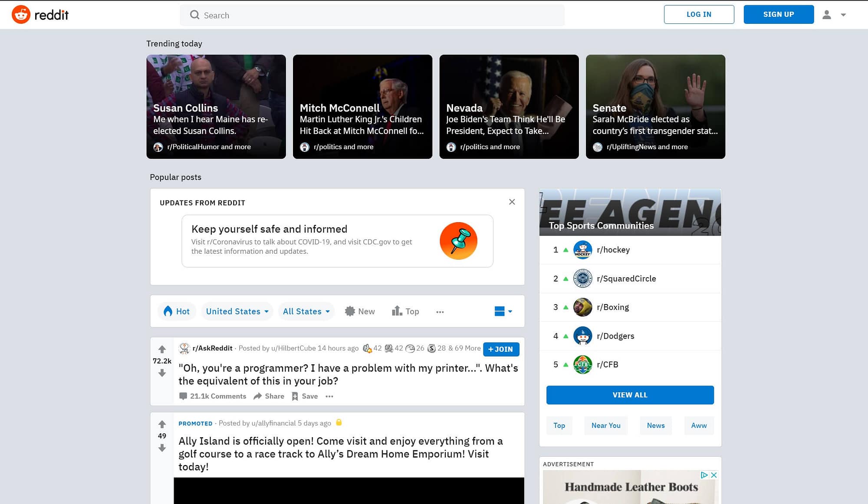Select the Near You category tab
This screenshot has height=504, width=868.
pos(606,425)
